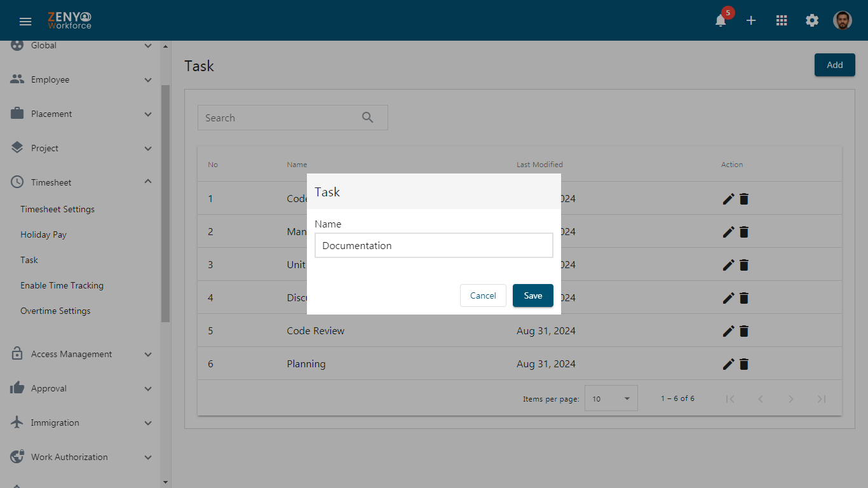The height and width of the screenshot is (488, 868).
Task: Go to last page of table
Action: pos(822,399)
